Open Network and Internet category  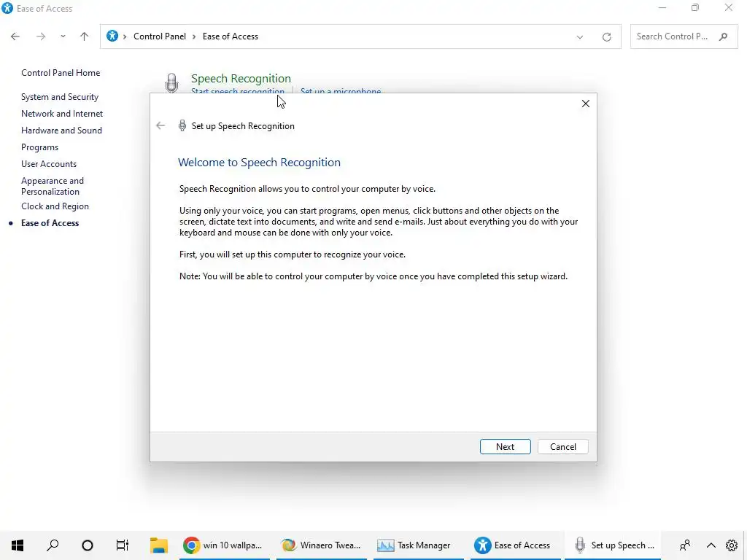pos(62,113)
